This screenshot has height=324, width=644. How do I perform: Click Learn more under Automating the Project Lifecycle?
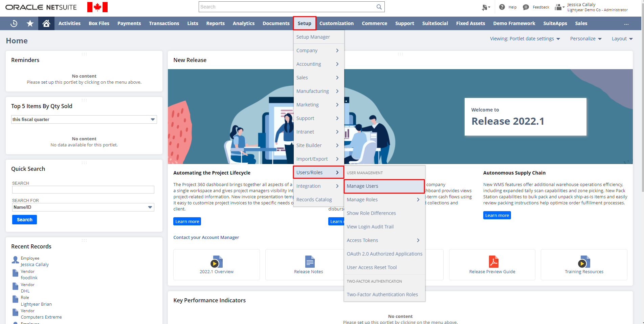point(187,221)
